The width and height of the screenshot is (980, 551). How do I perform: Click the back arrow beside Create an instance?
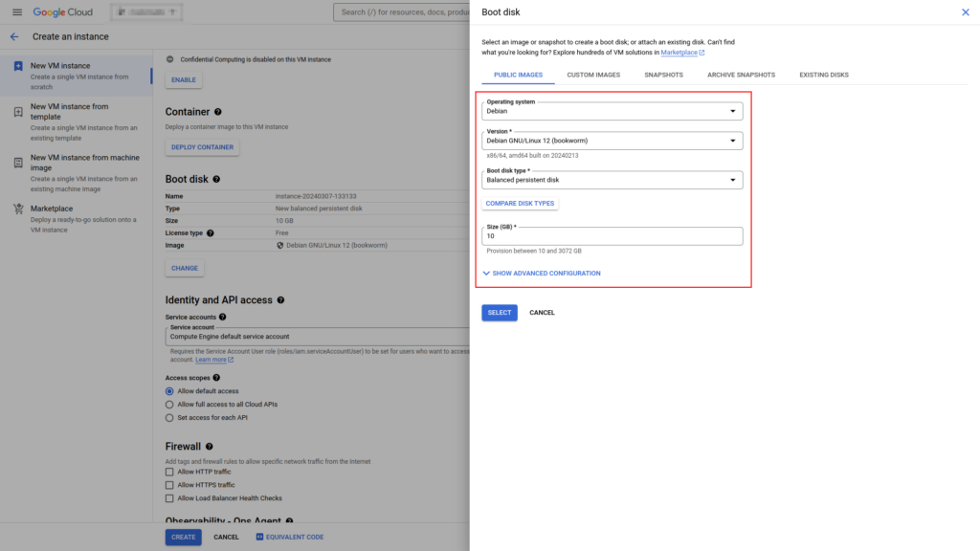pyautogui.click(x=14, y=36)
